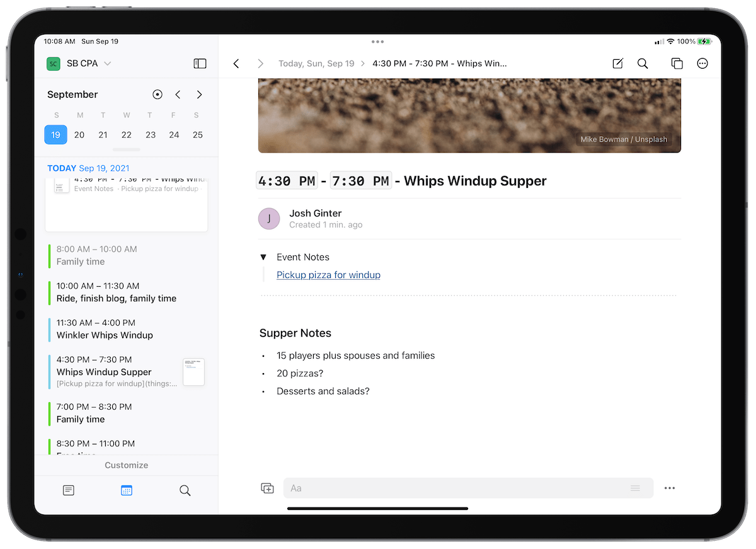Click the Customize button
Image resolution: width=756 pixels, height=549 pixels.
pos(127,465)
